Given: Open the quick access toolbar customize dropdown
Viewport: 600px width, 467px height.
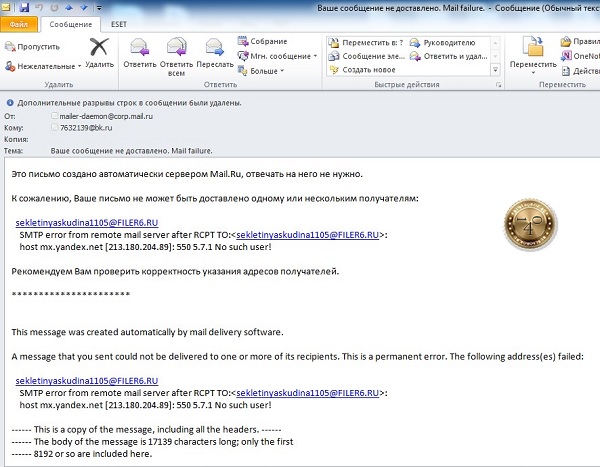Looking at the screenshot, I should tap(99, 8).
